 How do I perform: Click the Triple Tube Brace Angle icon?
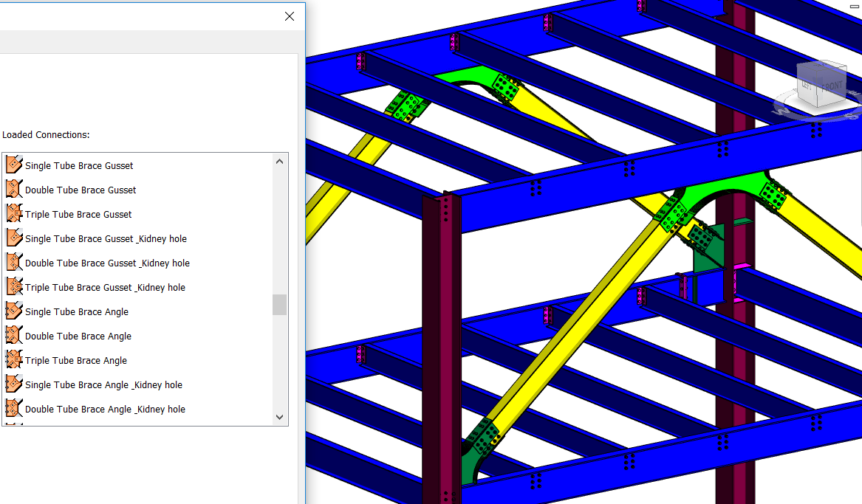point(13,359)
